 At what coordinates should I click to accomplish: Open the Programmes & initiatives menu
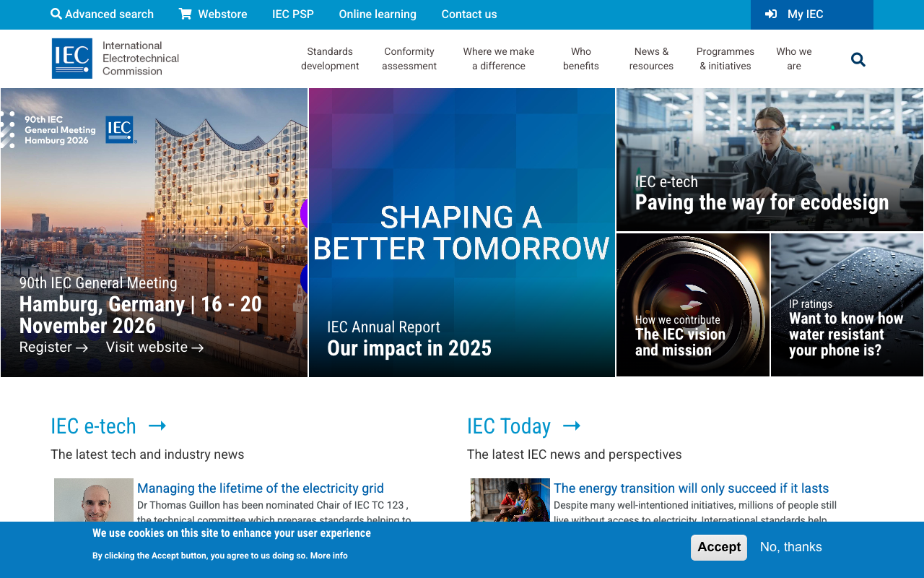(x=725, y=59)
